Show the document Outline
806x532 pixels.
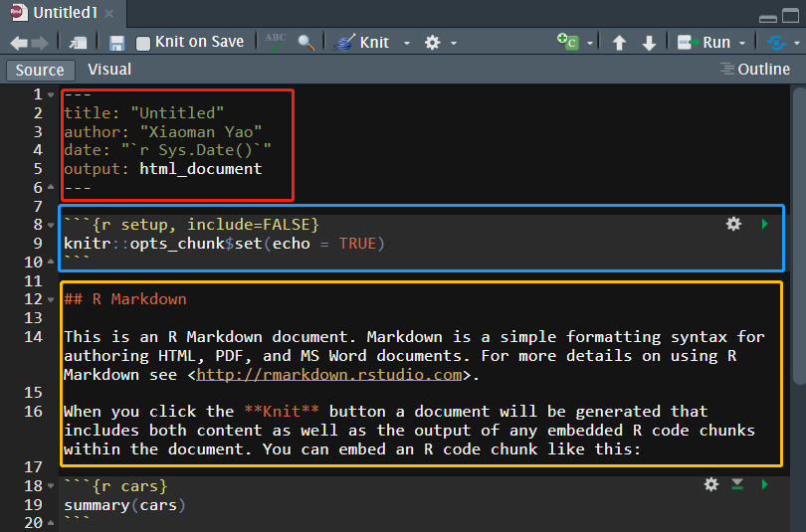click(x=755, y=69)
